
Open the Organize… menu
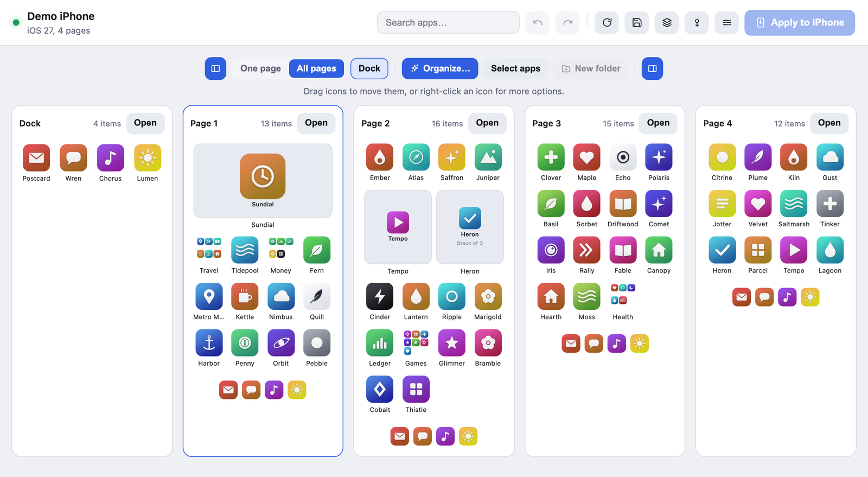[x=440, y=68]
